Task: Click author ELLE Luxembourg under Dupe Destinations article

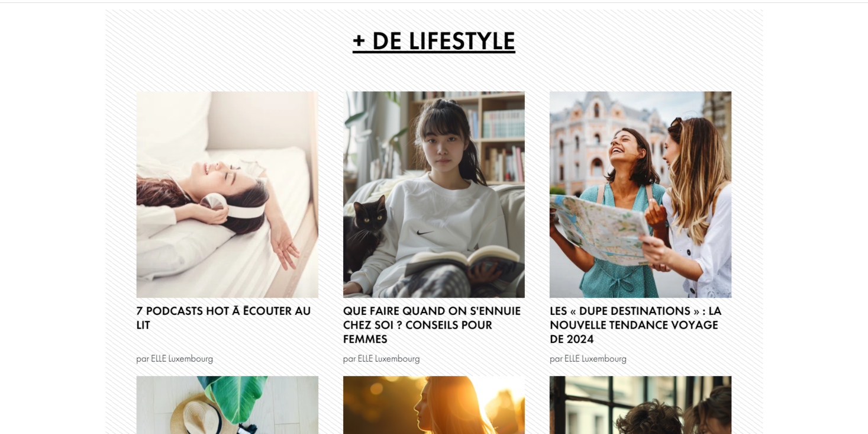Action: pyautogui.click(x=595, y=359)
